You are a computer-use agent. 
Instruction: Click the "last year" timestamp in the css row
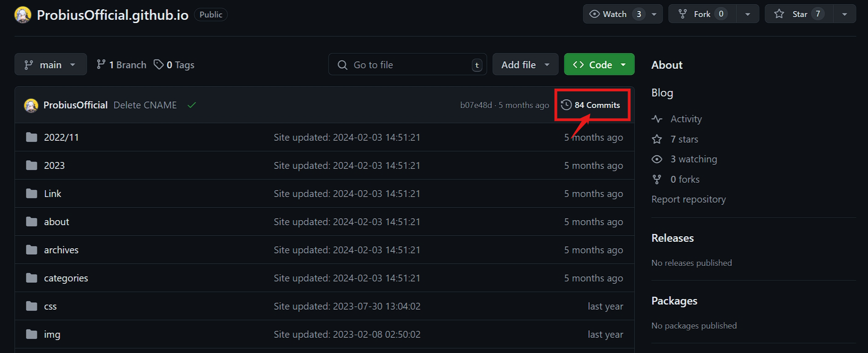[x=605, y=306]
